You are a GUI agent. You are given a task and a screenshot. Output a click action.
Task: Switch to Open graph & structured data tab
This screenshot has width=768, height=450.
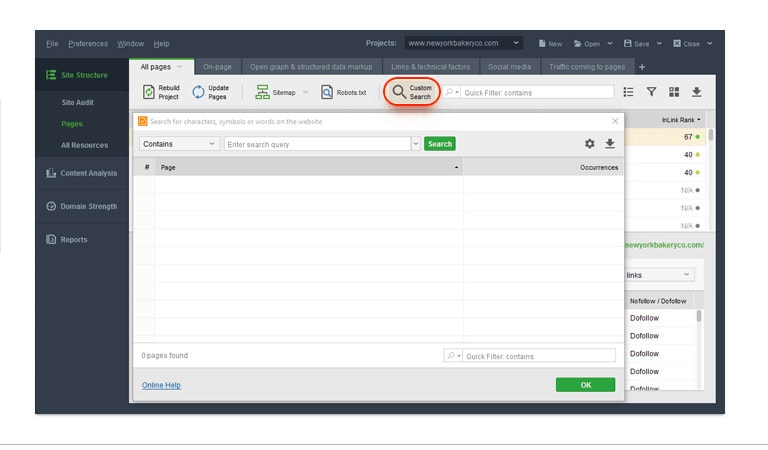311,67
